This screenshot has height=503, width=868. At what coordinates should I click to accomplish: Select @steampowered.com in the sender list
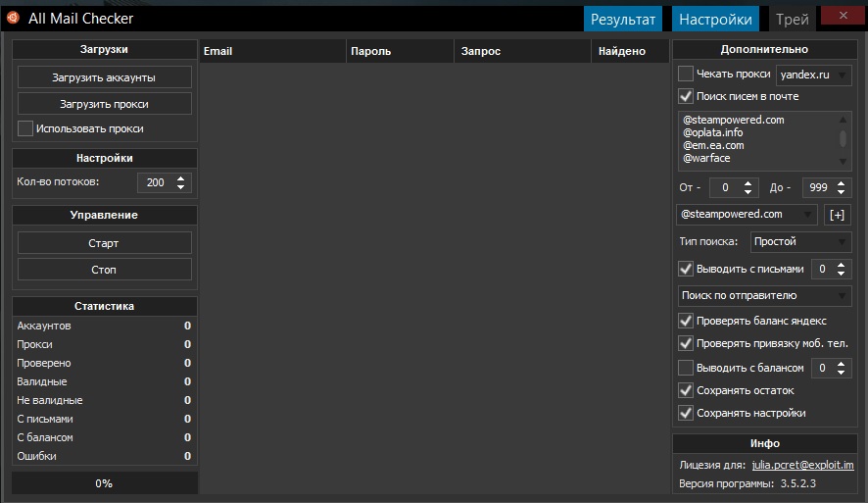click(x=734, y=120)
